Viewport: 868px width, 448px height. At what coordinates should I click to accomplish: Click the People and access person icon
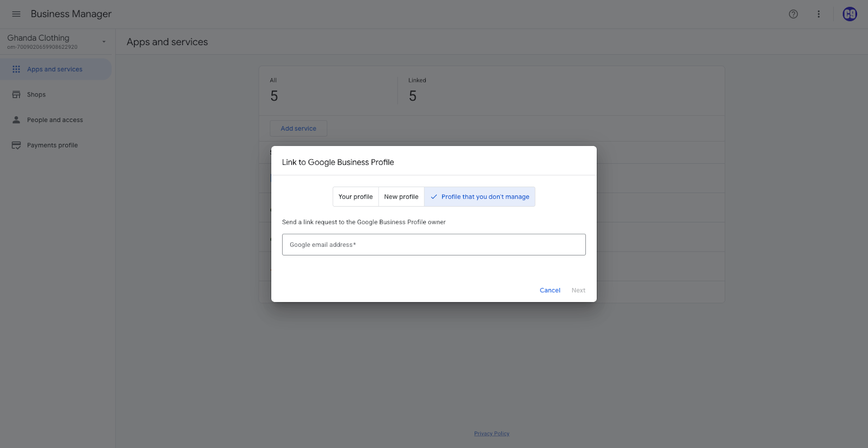click(x=16, y=120)
